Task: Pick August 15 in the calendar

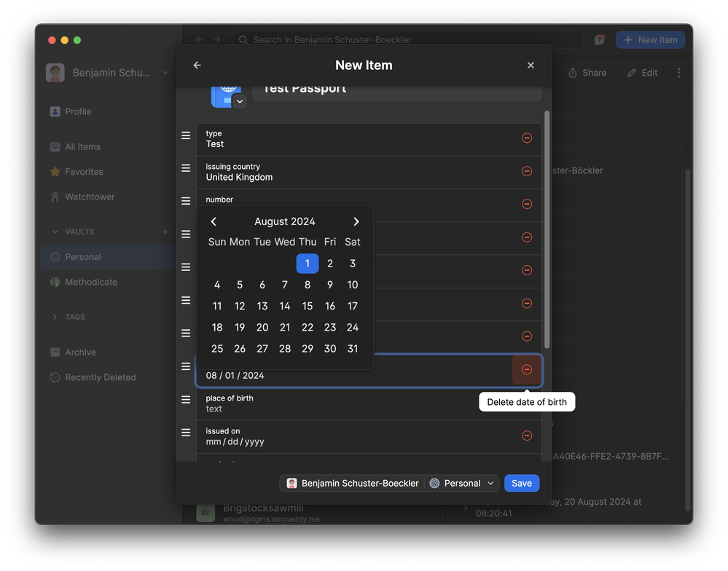Action: (x=308, y=306)
